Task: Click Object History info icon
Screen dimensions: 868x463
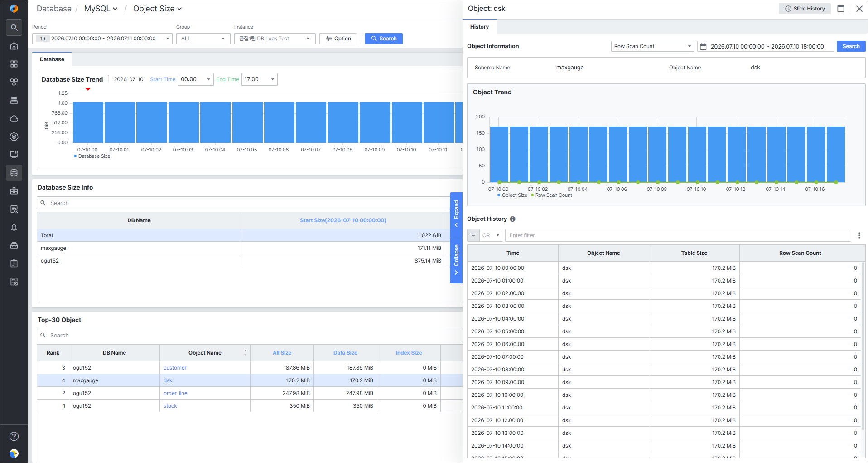Action: point(512,219)
